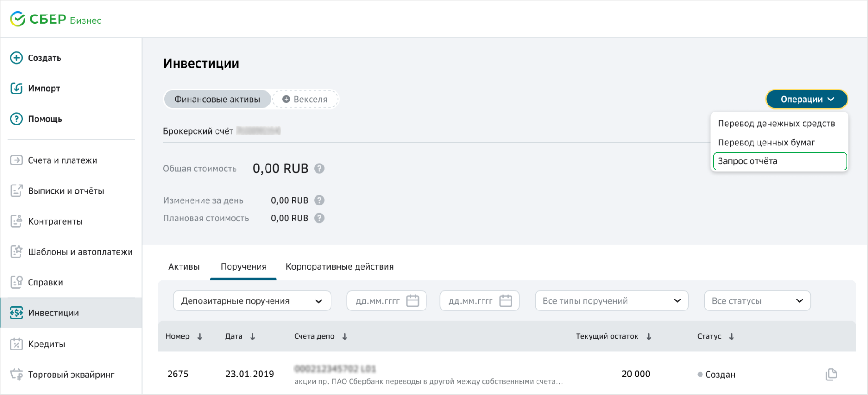868x395 pixels.
Task: Open the Корпоративные действия tab
Action: click(x=340, y=266)
